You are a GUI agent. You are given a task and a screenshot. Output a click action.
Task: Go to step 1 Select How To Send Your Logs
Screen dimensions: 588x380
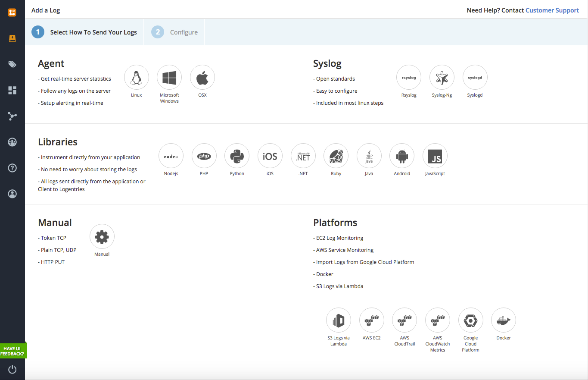pyautogui.click(x=84, y=32)
